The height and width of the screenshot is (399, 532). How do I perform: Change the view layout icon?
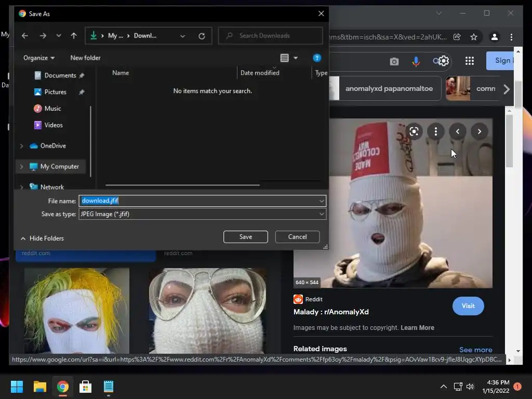pos(285,58)
